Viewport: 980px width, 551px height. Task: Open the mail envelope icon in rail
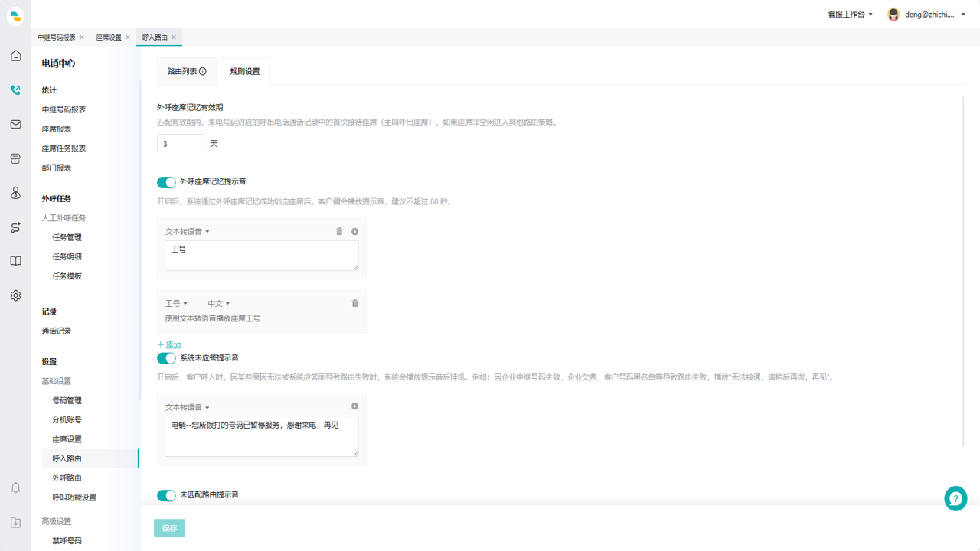[15, 124]
